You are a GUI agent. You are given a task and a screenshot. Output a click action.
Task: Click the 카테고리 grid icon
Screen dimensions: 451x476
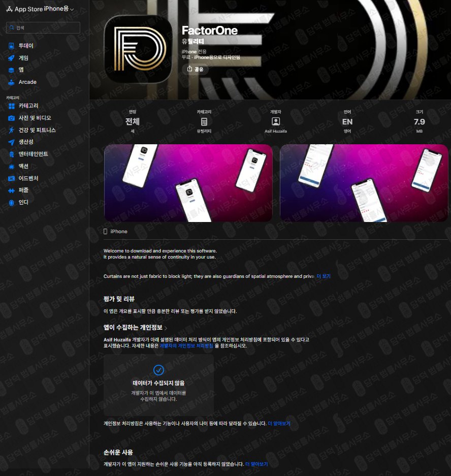(x=12, y=106)
